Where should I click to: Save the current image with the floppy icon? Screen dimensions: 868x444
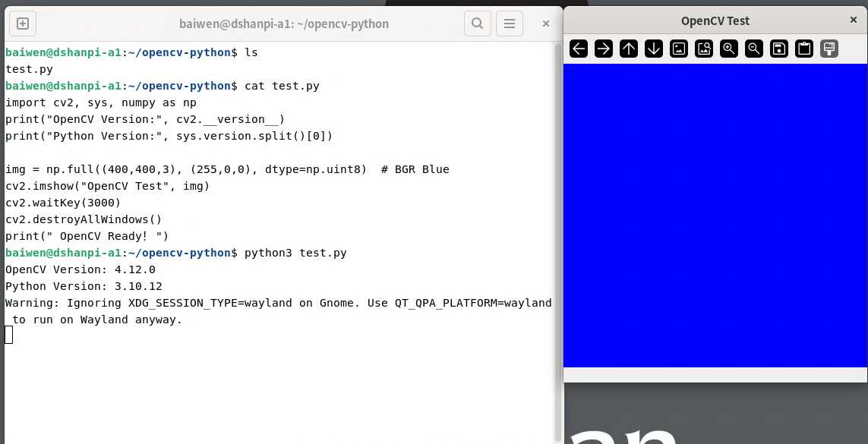(x=779, y=49)
